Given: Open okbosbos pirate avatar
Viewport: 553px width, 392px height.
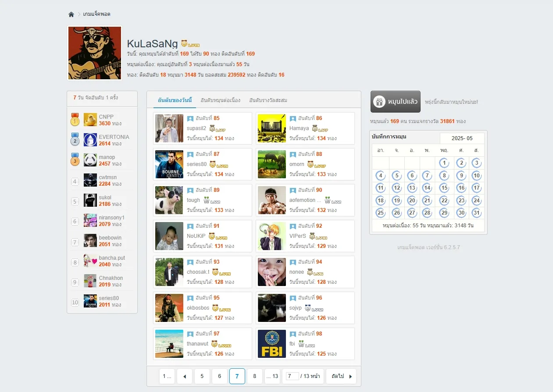Looking at the screenshot, I should 169,308.
